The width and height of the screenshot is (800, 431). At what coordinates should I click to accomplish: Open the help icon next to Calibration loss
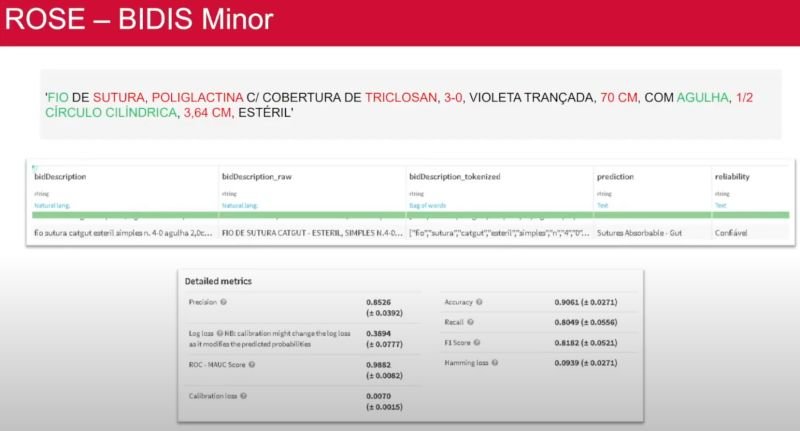pos(243,396)
